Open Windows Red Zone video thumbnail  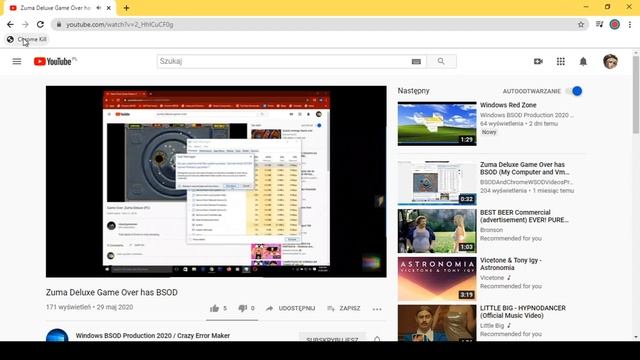[437, 124]
